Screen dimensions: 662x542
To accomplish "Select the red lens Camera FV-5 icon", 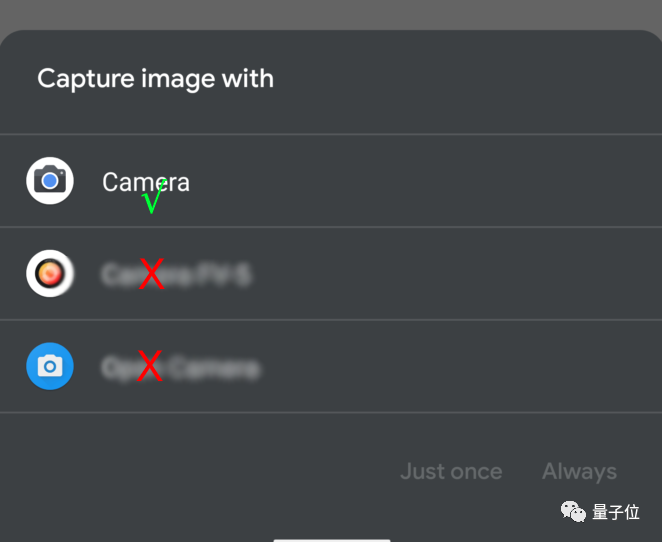I will pyautogui.click(x=50, y=273).
